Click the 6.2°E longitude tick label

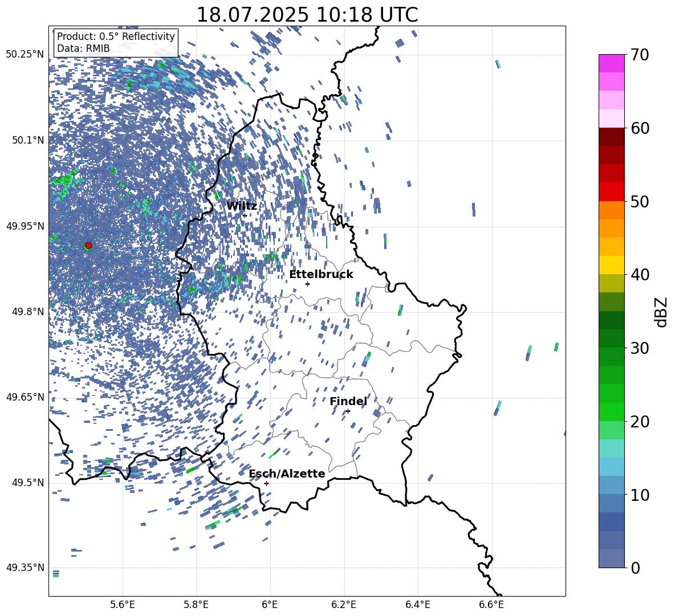344,605
